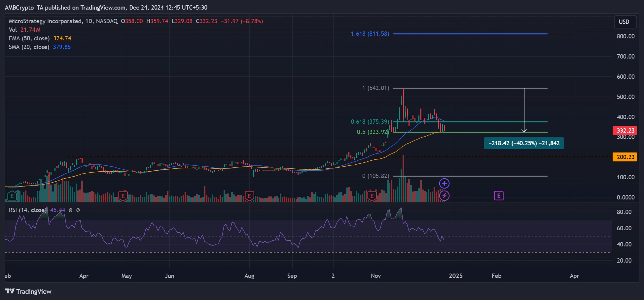Click the Aug label on time axis

tap(249, 276)
